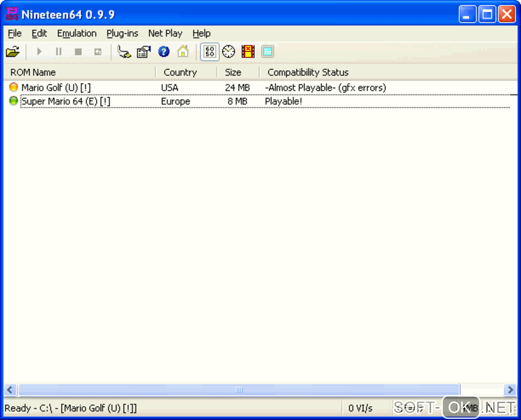This screenshot has width=521, height=420.
Task: Open the Net Play menu
Action: tap(165, 34)
